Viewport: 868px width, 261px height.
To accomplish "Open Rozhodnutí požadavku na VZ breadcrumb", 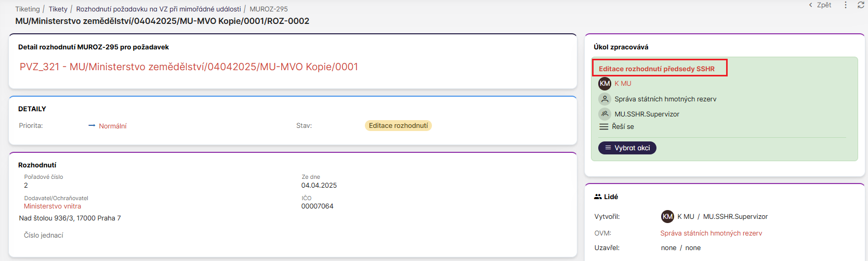I will [159, 9].
